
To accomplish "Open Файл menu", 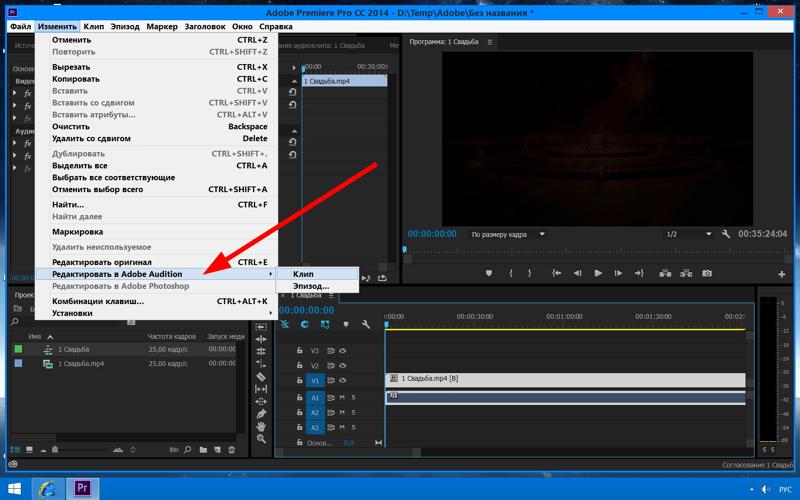I will coord(20,26).
